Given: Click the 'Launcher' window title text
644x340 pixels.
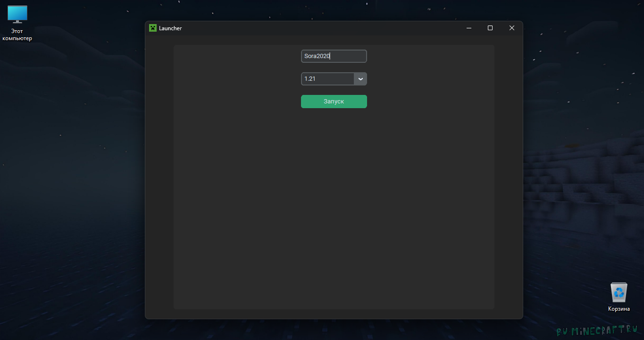Looking at the screenshot, I should [x=170, y=28].
